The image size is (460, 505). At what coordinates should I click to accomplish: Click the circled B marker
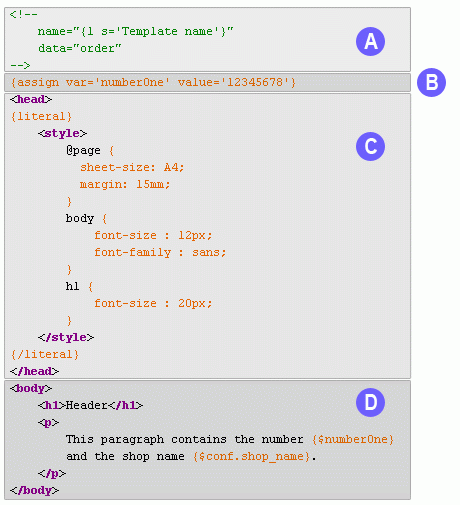tap(431, 82)
